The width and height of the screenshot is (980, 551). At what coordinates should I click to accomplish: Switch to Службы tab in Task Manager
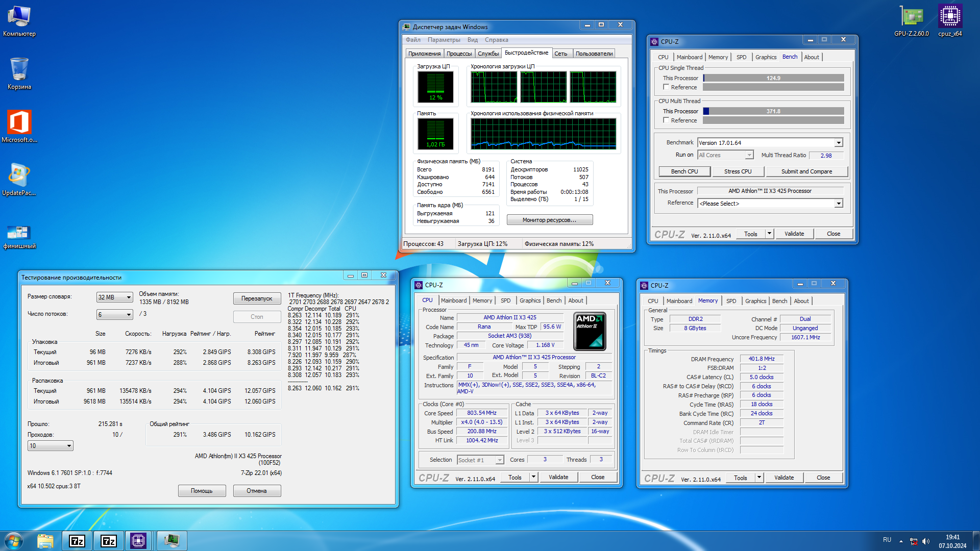coord(488,54)
